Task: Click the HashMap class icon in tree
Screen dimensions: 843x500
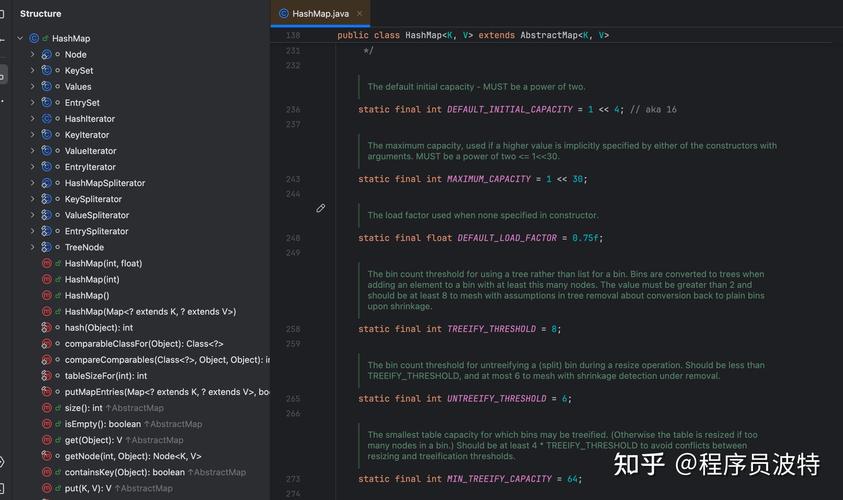Action: (x=34, y=38)
